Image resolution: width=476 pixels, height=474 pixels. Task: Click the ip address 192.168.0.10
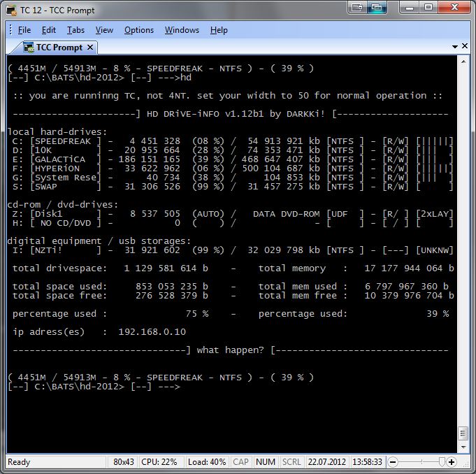152,332
